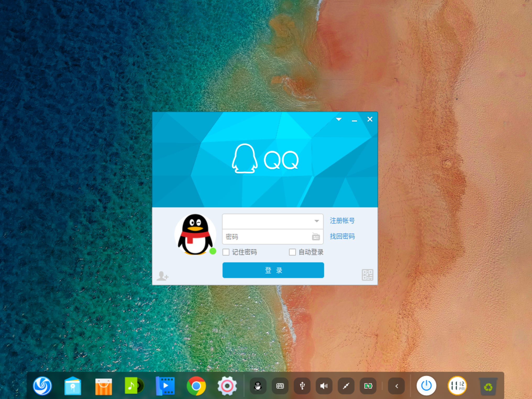Launch Google Chrome from the dock
Image resolution: width=532 pixels, height=399 pixels.
point(196,386)
